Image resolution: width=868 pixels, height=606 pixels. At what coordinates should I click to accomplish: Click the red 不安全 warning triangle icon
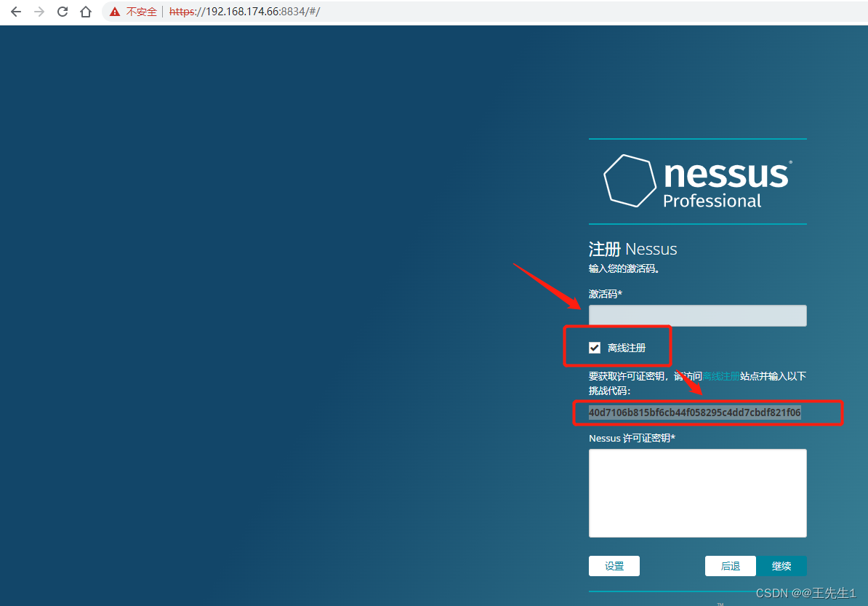click(x=114, y=11)
